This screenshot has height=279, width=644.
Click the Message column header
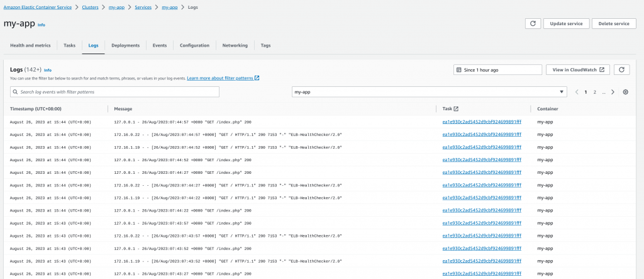123,109
